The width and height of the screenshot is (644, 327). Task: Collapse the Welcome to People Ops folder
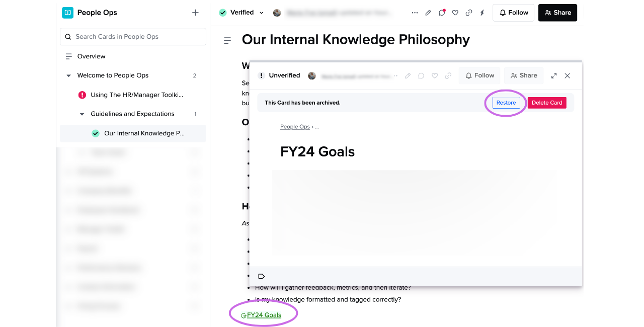coord(69,75)
